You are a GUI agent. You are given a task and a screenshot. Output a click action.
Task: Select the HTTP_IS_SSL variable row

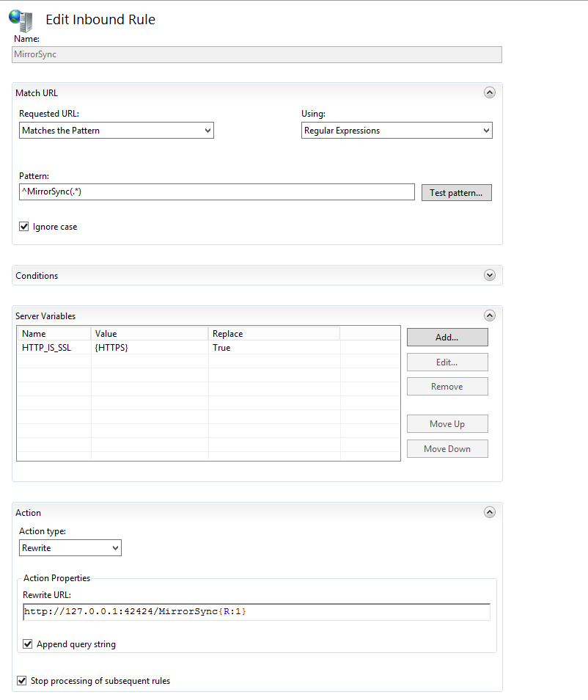coord(208,347)
